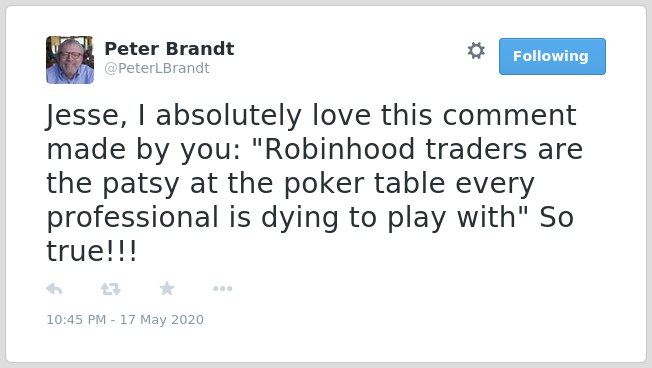The image size is (652, 368).
Task: Share the tweet with the looped arrows icon
Action: (111, 289)
